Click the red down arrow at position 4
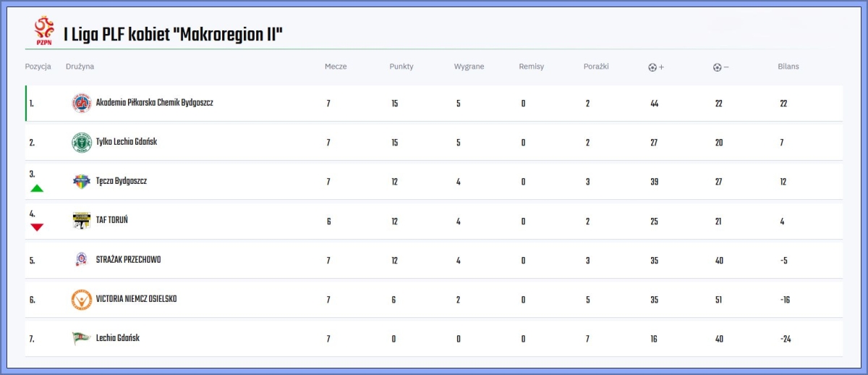The image size is (868, 375). point(37,227)
